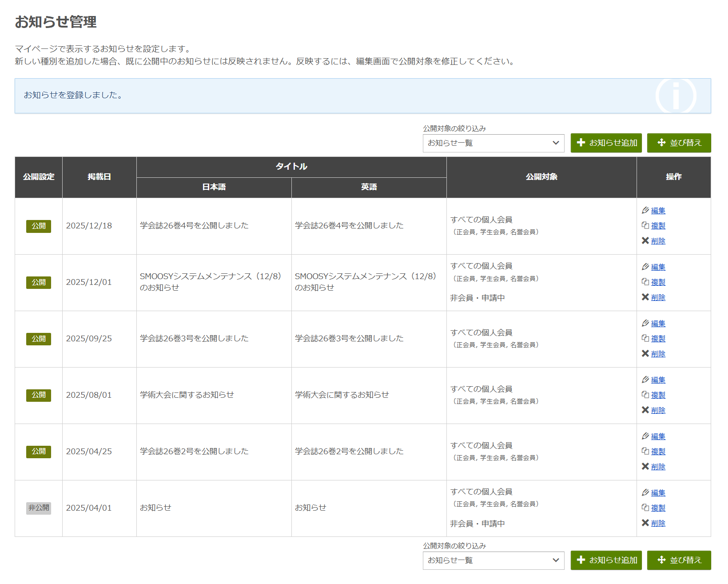This screenshot has width=728, height=584.
Task: Open the edit icon for 学術大会に関するお知らせ
Action: pyautogui.click(x=646, y=380)
